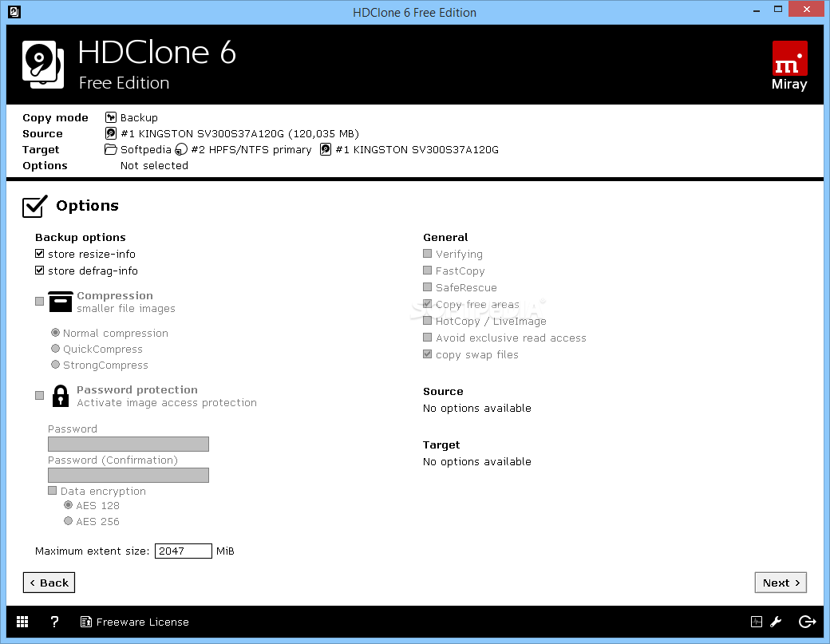
Task: Open the Freeware License document
Action: 134,622
